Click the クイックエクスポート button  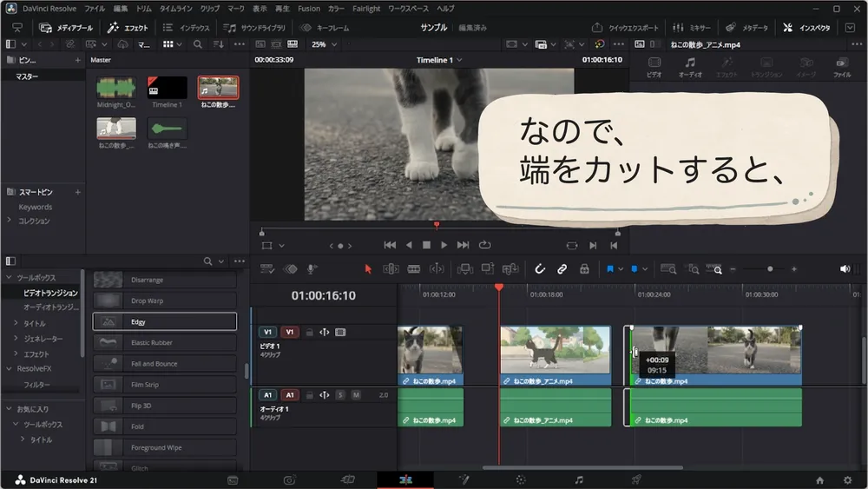(625, 28)
